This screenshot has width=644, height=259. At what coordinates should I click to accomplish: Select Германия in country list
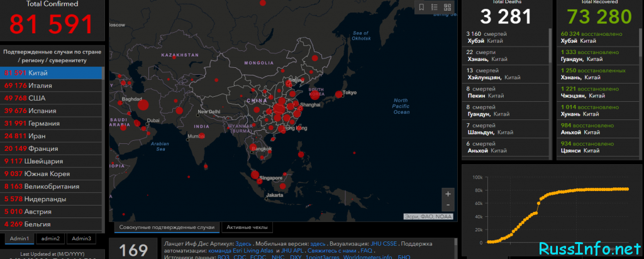coord(51,124)
